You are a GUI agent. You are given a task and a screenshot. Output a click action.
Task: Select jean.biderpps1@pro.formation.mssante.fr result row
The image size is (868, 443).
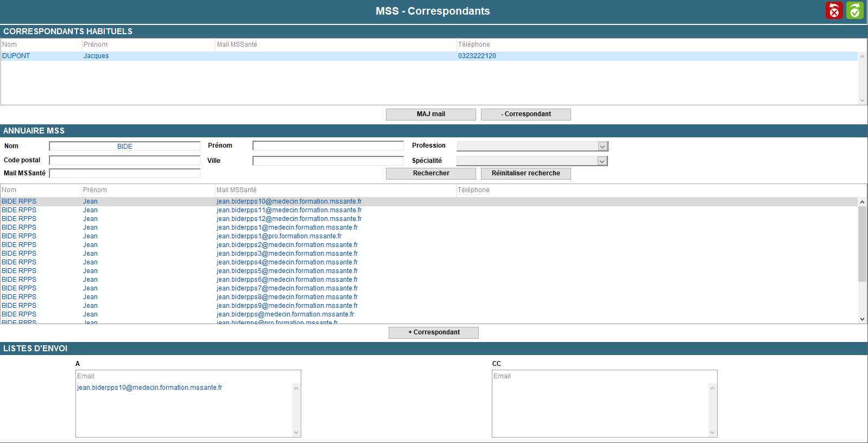pos(279,236)
